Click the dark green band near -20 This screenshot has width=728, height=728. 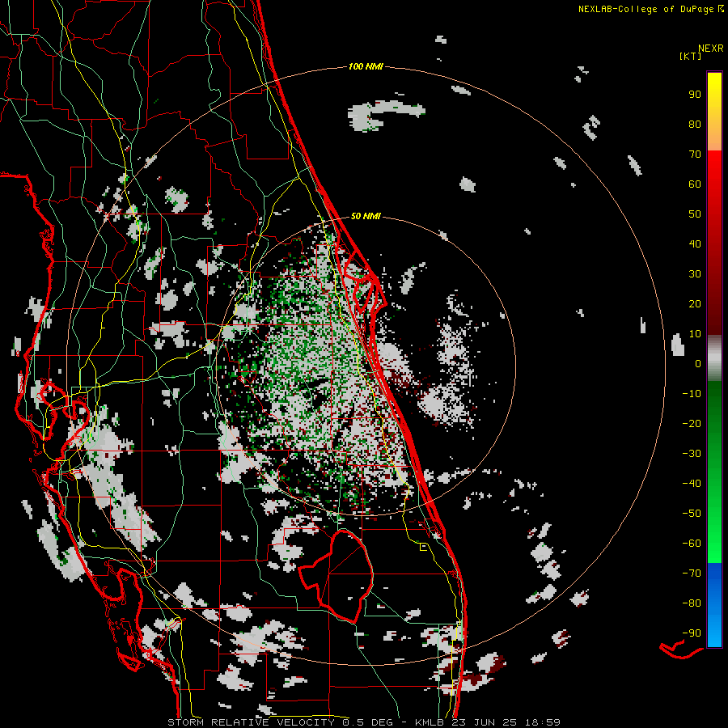(714, 418)
